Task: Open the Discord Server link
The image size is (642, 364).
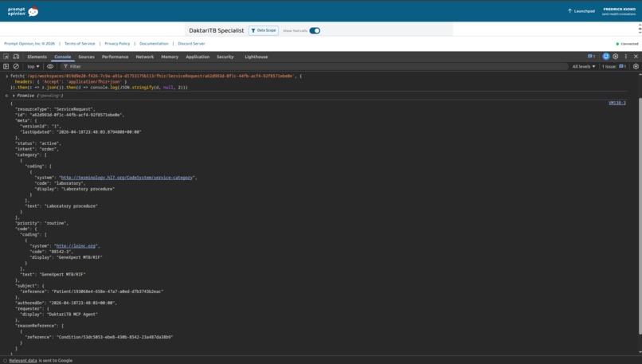Action: 191,43
